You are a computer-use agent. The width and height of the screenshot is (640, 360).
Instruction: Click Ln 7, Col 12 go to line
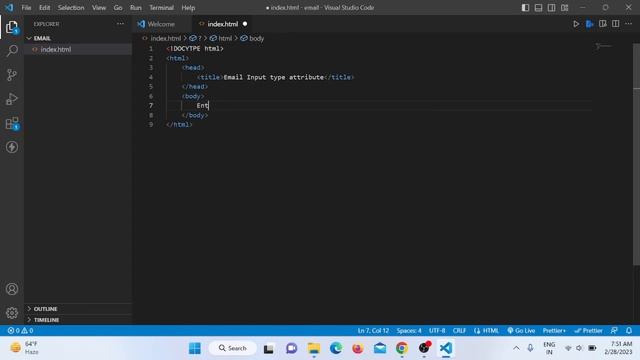pos(373,331)
